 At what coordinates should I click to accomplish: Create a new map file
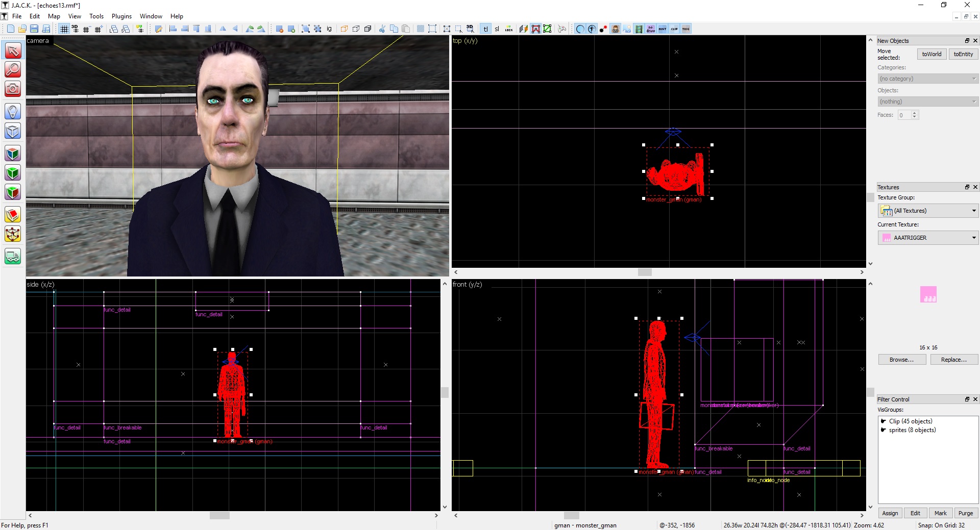(10, 29)
